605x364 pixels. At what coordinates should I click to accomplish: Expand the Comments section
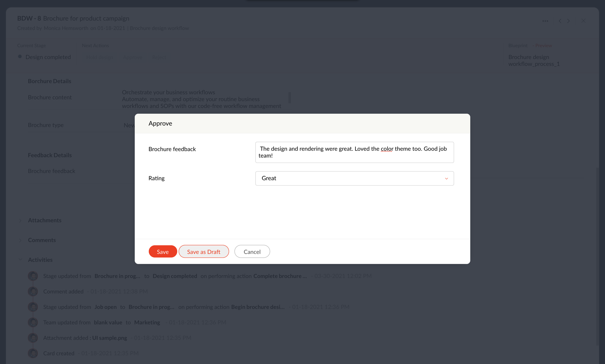(20, 240)
